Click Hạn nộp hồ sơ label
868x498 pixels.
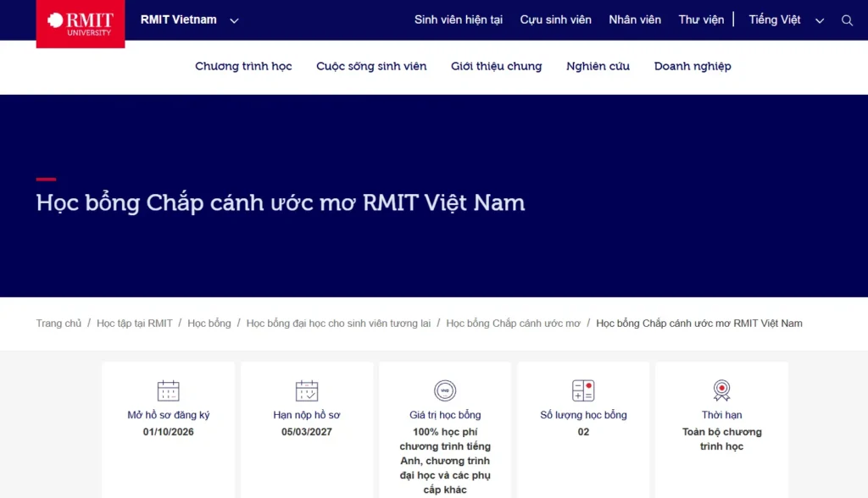[307, 415]
